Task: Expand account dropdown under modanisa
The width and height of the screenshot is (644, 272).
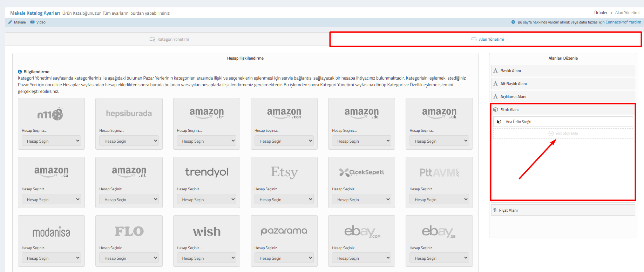Action: pos(51,258)
